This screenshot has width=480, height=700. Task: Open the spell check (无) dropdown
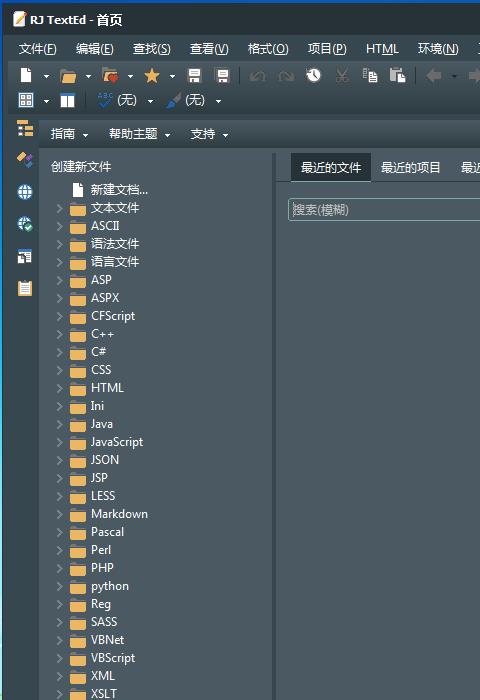coord(150,101)
